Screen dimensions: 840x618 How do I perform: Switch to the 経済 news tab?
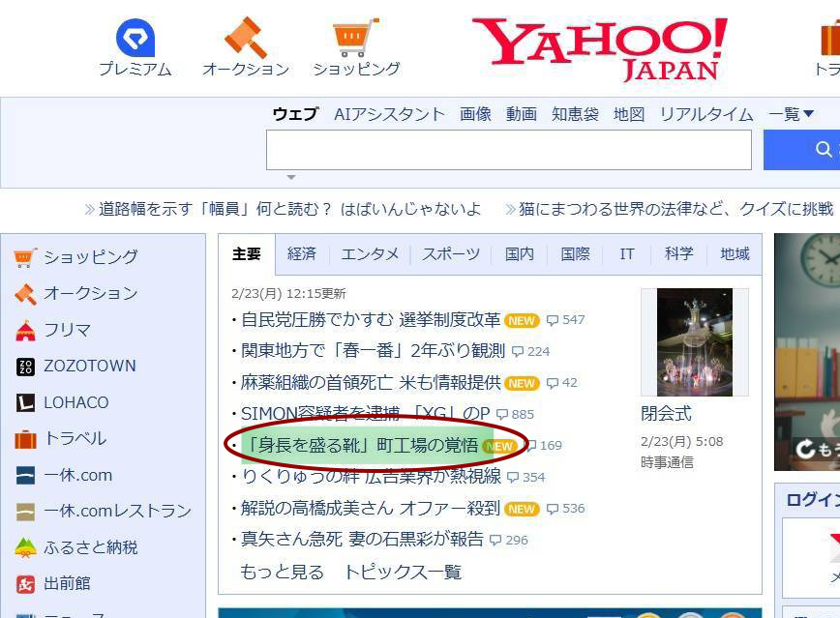click(x=302, y=253)
